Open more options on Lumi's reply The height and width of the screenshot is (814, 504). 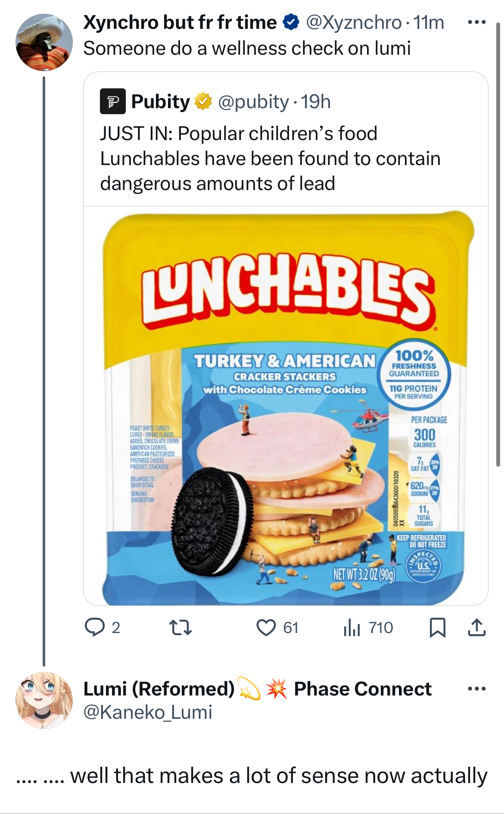point(476,689)
